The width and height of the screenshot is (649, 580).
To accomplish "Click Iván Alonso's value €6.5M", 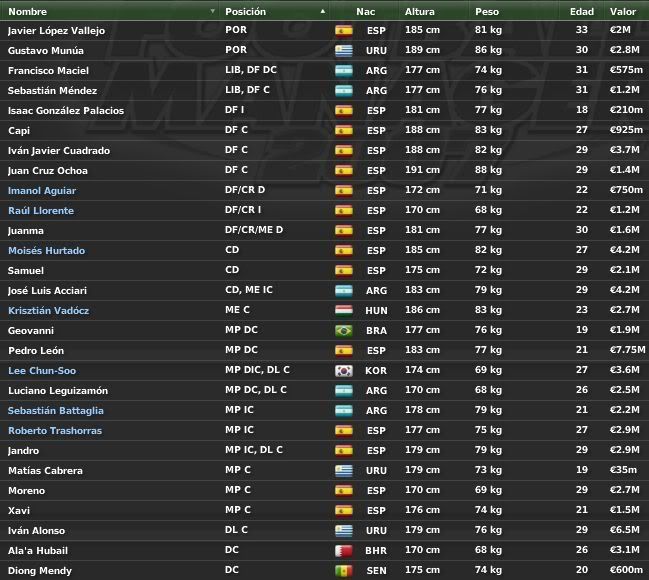I will coord(624,529).
